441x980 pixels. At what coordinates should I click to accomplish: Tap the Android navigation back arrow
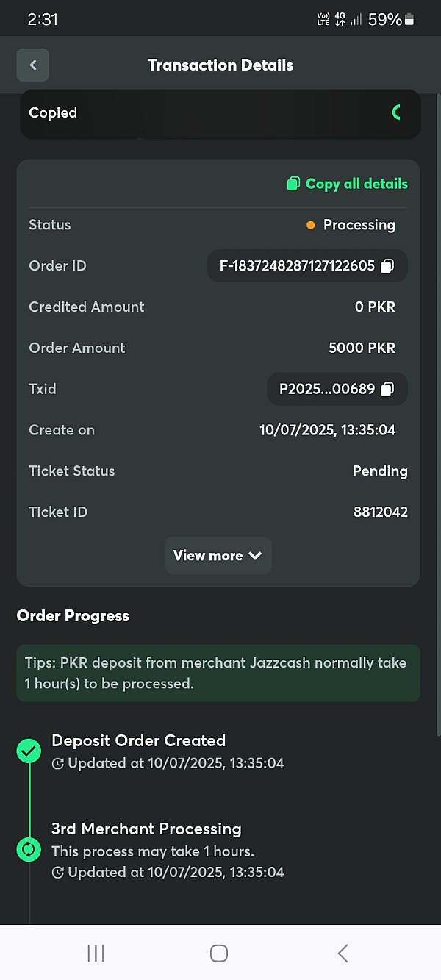tap(343, 954)
